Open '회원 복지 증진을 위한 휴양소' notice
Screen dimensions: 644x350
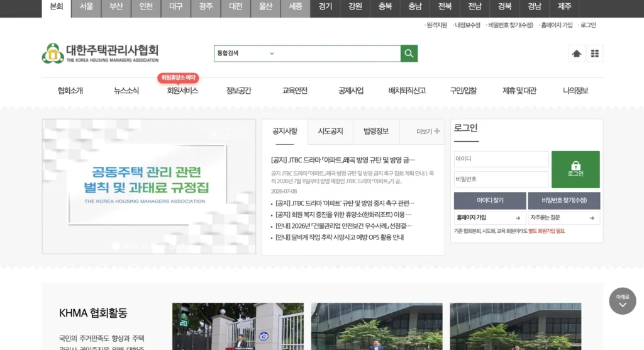click(x=343, y=215)
